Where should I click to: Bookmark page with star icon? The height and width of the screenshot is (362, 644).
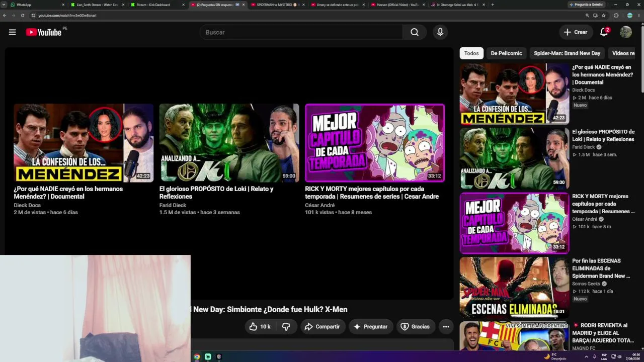604,16
